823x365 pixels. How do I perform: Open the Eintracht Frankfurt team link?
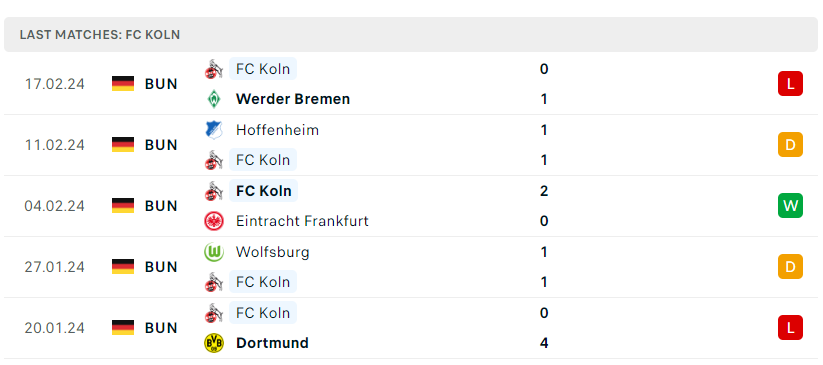[302, 221]
